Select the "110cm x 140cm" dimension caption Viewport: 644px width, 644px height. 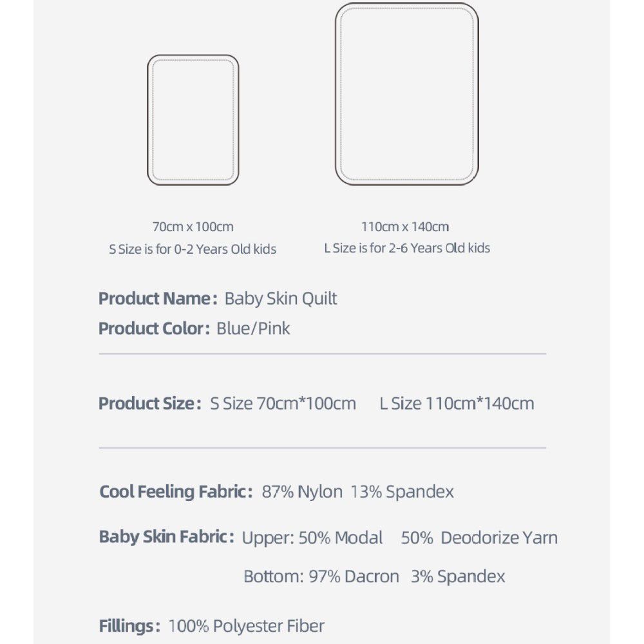coord(405,227)
